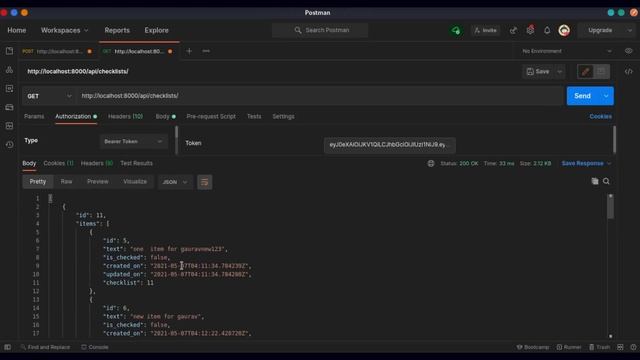Screen dimensions: 640x360
Task: Toggle word wrap in the response
Action: [204, 182]
